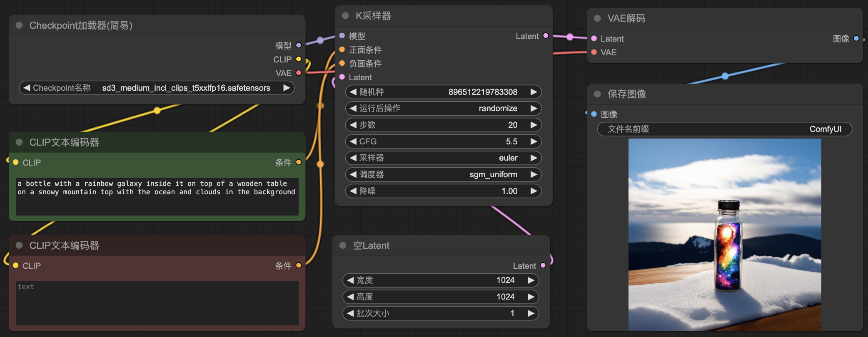Open the generated bottle image preview
Screen dimensions: 868x337
pos(725,235)
